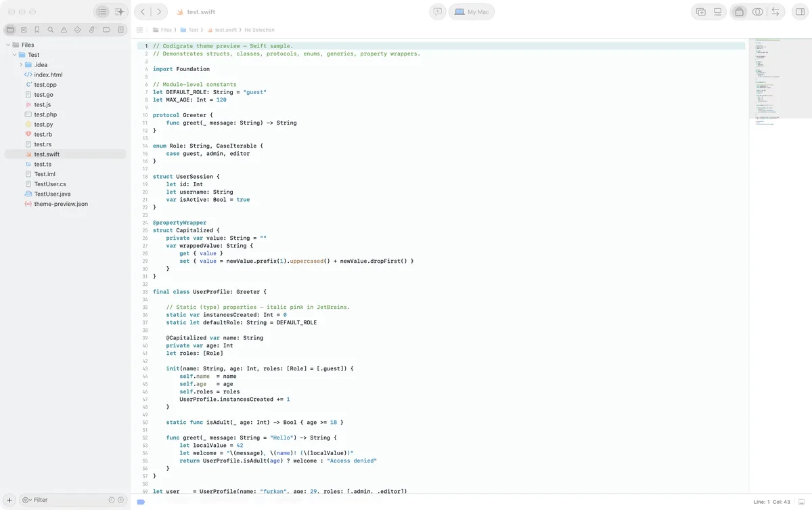Click No Selection in the jump bar
812x510 pixels.
pos(259,30)
